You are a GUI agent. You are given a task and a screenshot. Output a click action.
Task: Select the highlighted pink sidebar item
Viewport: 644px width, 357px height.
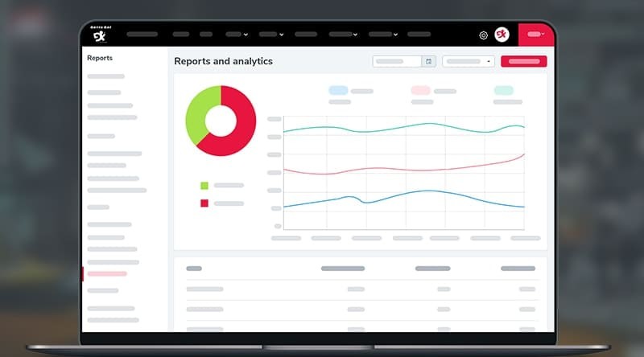pyautogui.click(x=107, y=274)
